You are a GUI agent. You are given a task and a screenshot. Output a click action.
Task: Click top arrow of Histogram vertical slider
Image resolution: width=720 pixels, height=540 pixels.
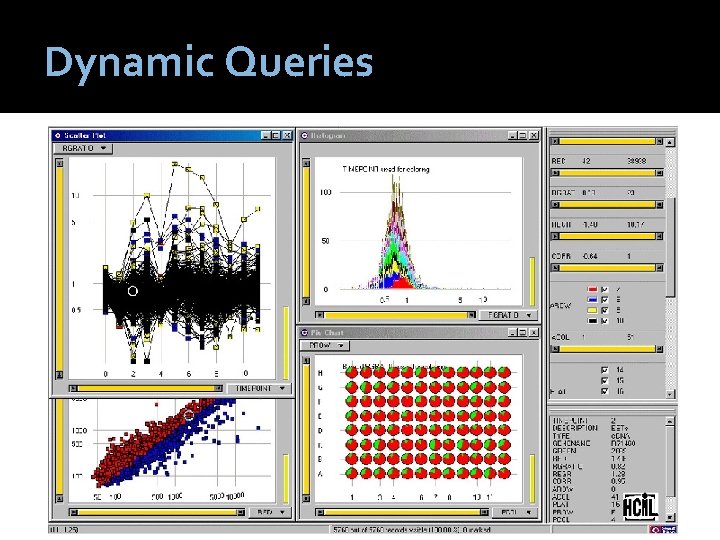[306, 163]
